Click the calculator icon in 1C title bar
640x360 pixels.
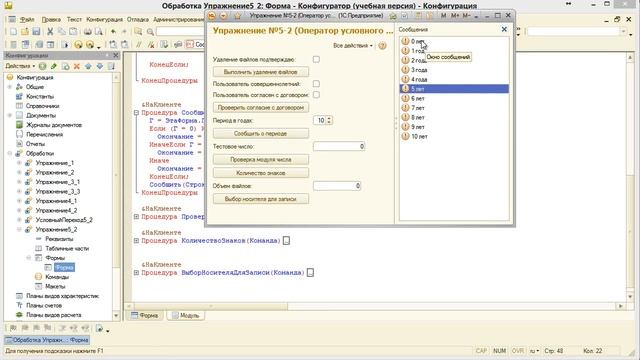point(418,16)
